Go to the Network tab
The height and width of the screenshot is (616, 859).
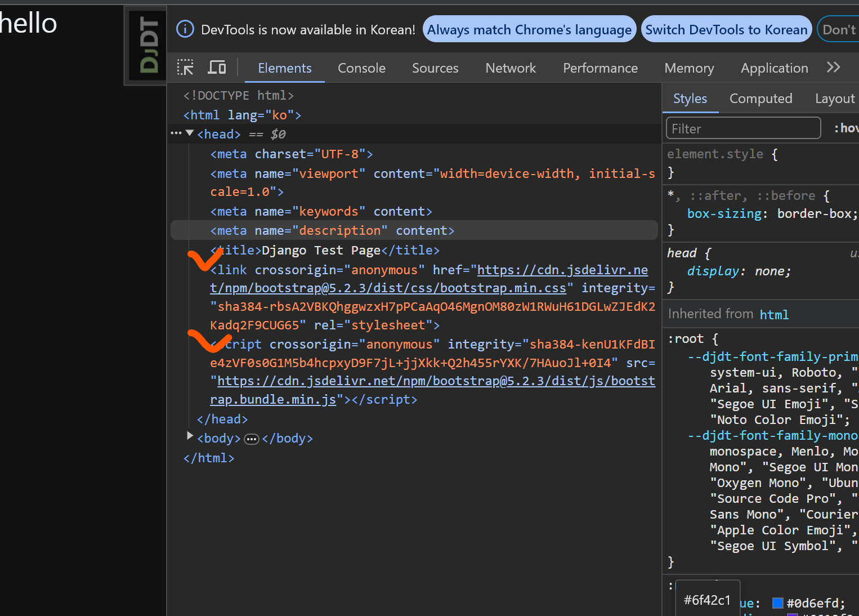(x=511, y=68)
